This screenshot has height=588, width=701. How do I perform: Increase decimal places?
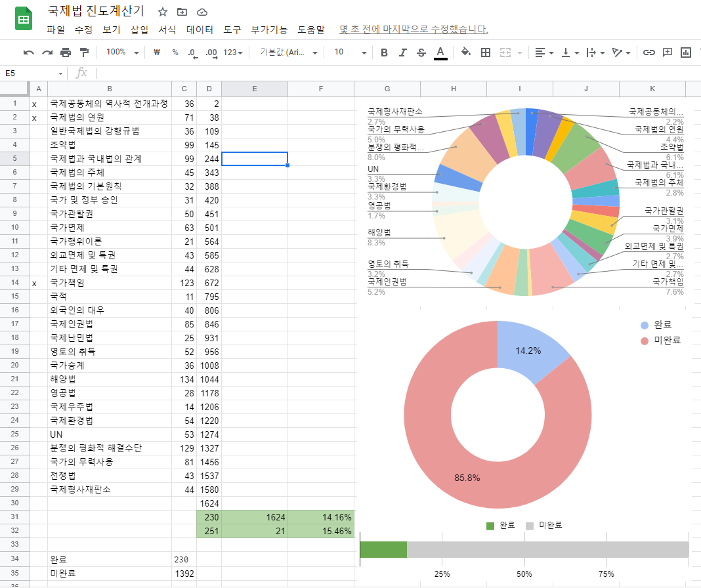click(211, 52)
